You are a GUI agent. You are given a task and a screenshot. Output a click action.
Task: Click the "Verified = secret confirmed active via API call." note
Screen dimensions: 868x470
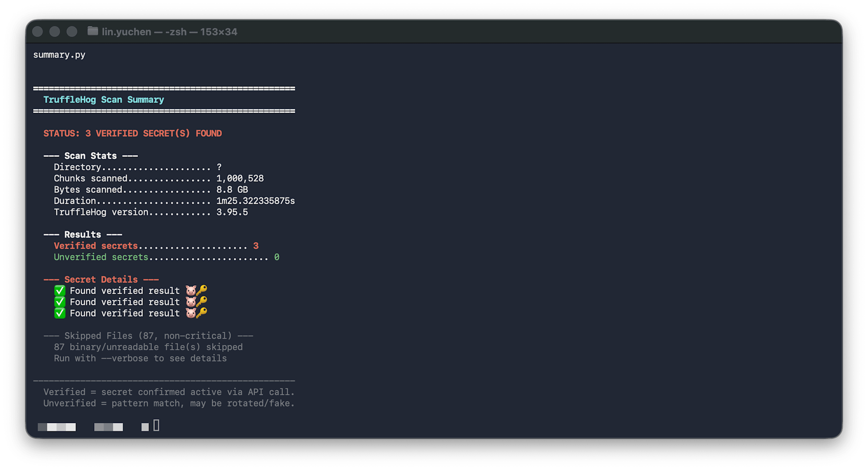pyautogui.click(x=169, y=392)
